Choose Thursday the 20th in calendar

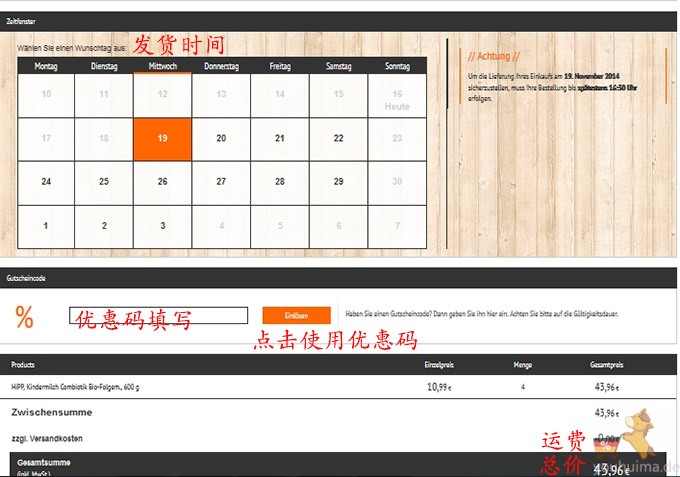coord(221,139)
